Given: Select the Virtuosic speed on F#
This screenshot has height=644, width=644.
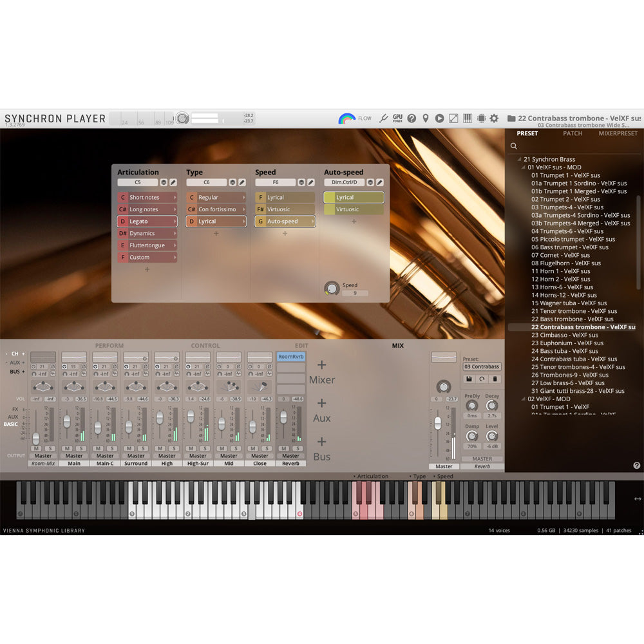Looking at the screenshot, I should click(x=285, y=209).
